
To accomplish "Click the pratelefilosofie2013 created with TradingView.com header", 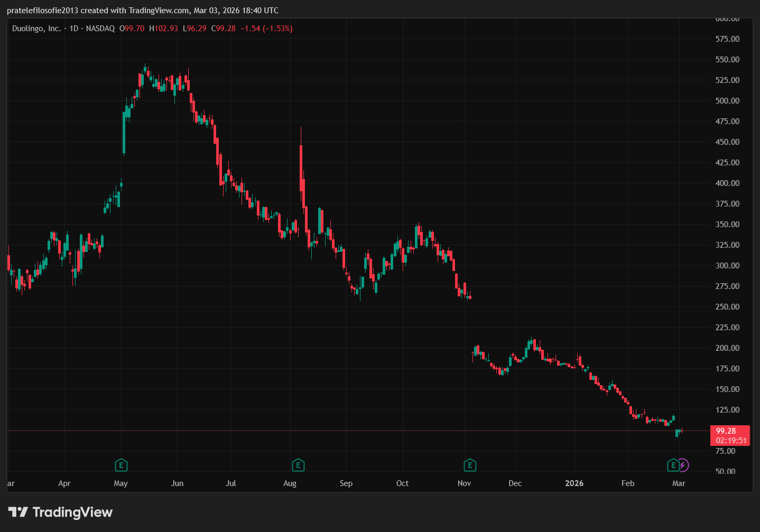I will point(143,11).
